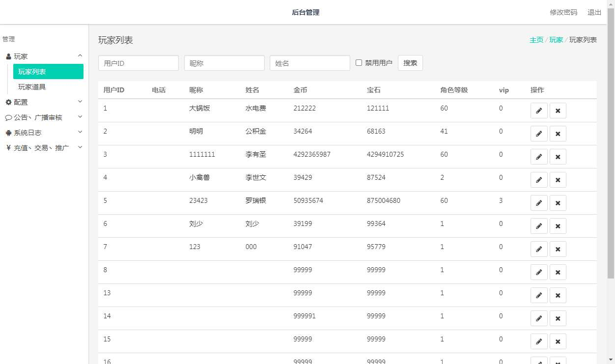This screenshot has width=615, height=364.
Task: Expand 系统日志 section chevron
Action: (x=80, y=132)
